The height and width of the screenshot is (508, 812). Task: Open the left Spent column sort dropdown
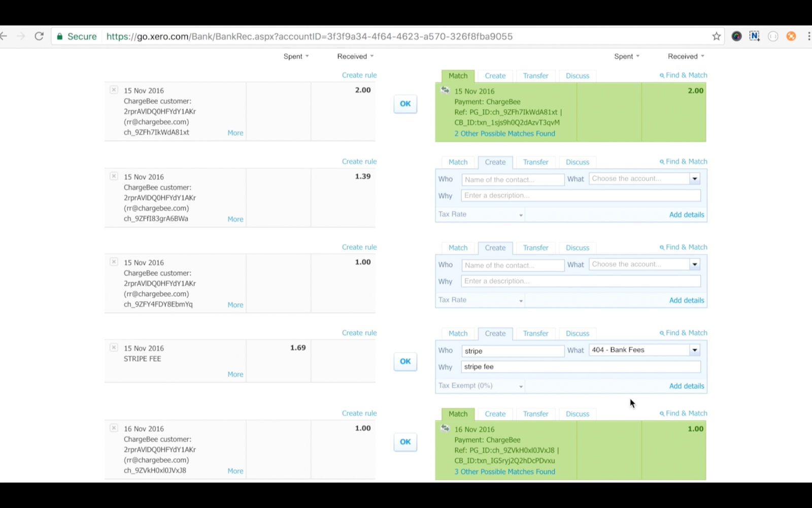click(296, 56)
